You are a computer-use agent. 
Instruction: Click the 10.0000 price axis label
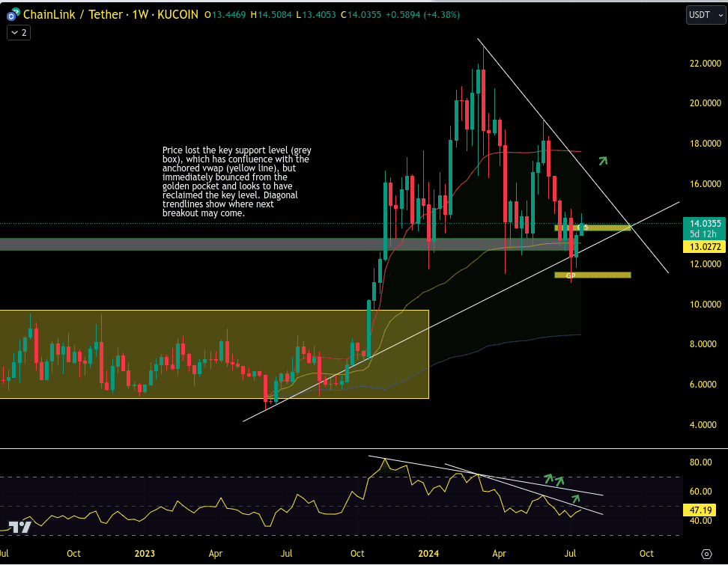[706, 305]
